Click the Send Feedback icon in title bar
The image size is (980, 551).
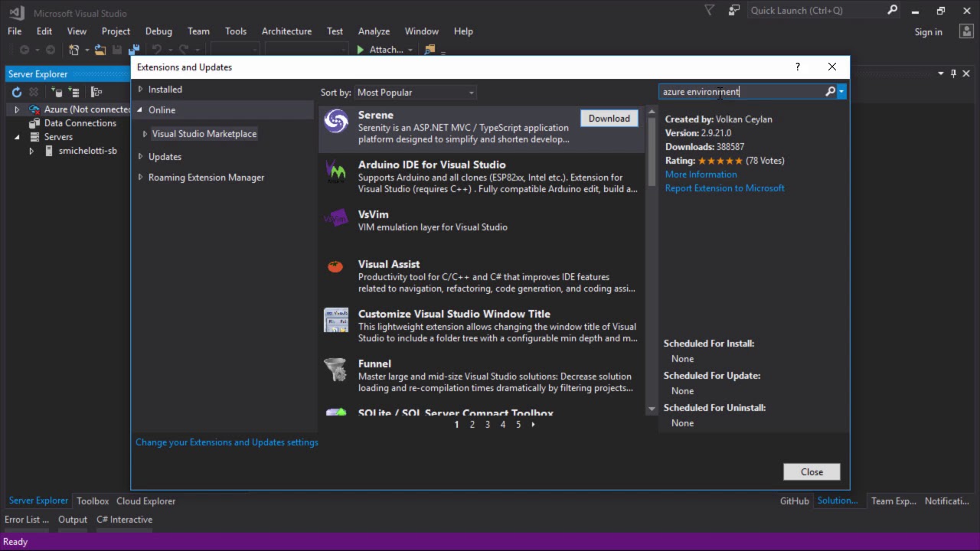coord(734,11)
